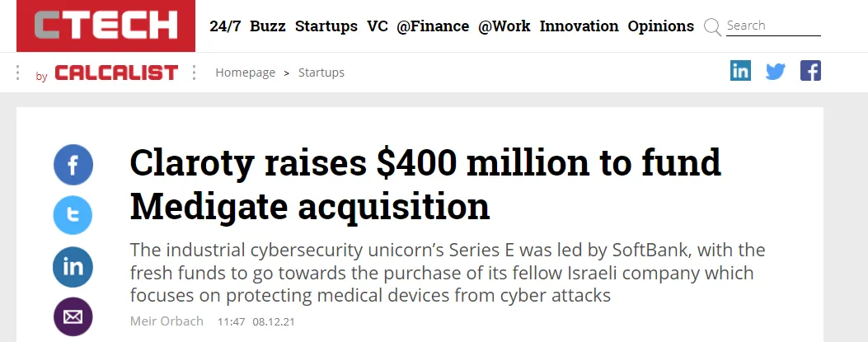Open the LinkedIn icon in header

click(740, 72)
